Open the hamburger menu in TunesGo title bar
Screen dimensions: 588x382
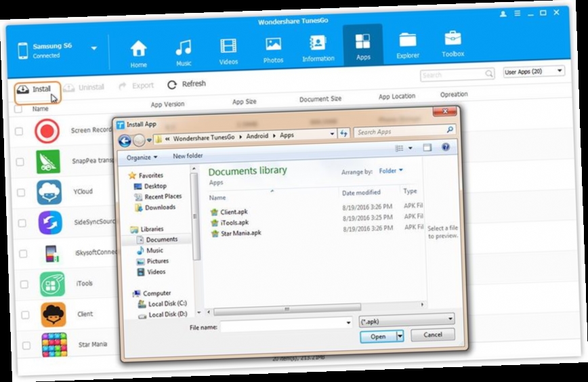tap(517, 14)
